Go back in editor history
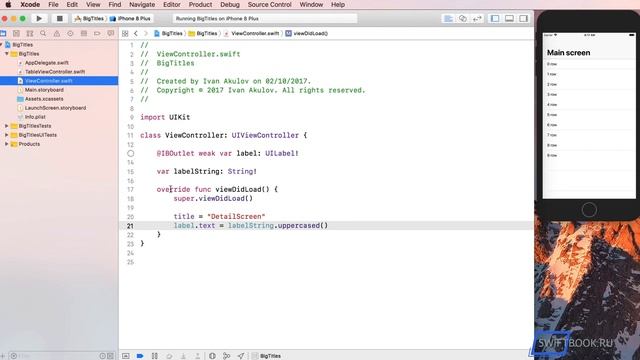 tap(136, 33)
